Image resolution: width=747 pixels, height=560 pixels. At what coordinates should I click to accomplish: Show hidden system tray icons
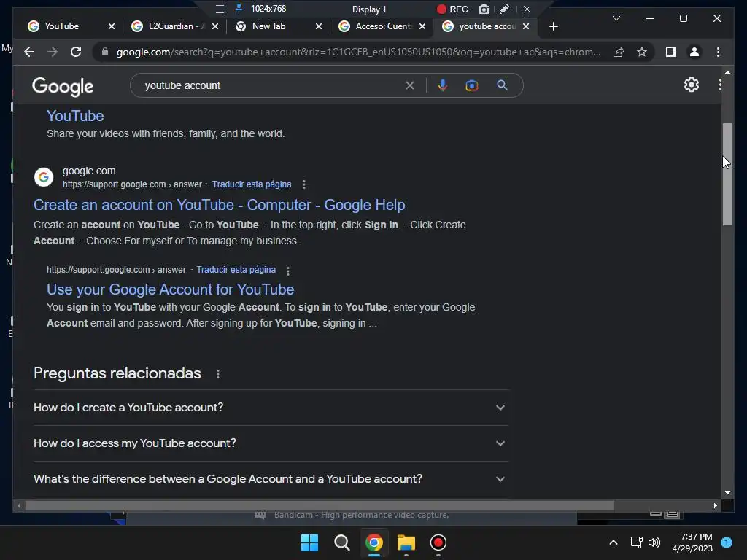614,542
